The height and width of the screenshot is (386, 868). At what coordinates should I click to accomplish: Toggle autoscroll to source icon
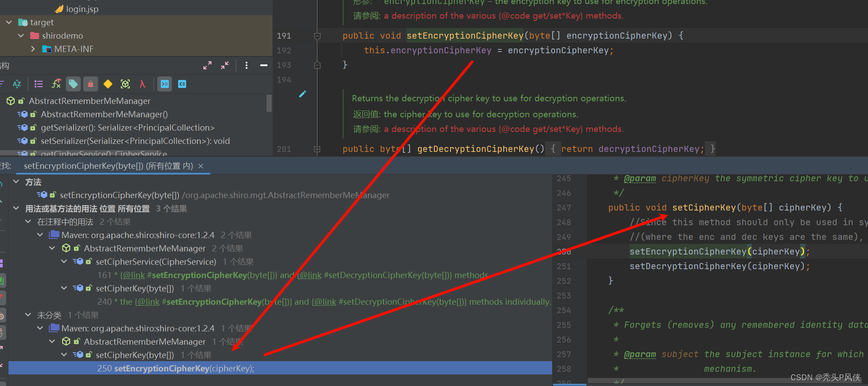click(x=165, y=84)
